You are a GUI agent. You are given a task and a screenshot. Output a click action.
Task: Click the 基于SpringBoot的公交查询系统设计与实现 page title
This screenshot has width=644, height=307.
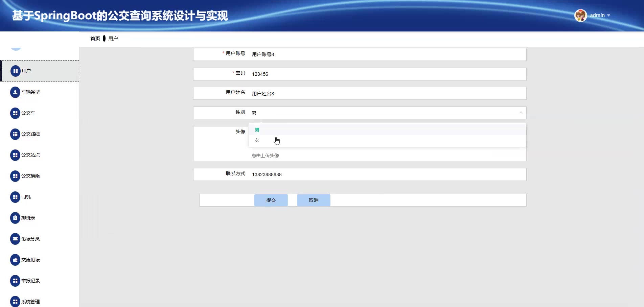(x=120, y=16)
